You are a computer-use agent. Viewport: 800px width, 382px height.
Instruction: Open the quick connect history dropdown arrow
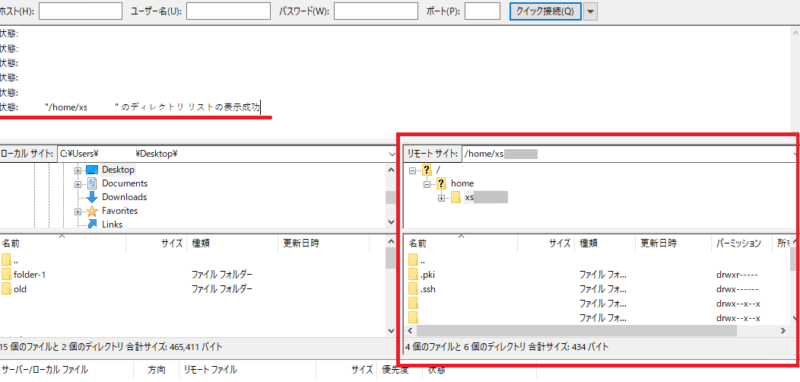(590, 11)
